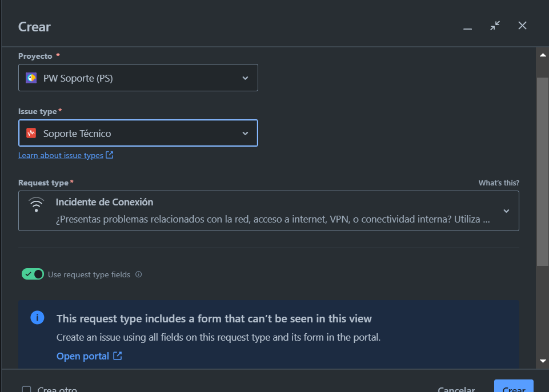This screenshot has width=549, height=392.
Task: Click the blue information circle icon in banner
Action: (37, 318)
